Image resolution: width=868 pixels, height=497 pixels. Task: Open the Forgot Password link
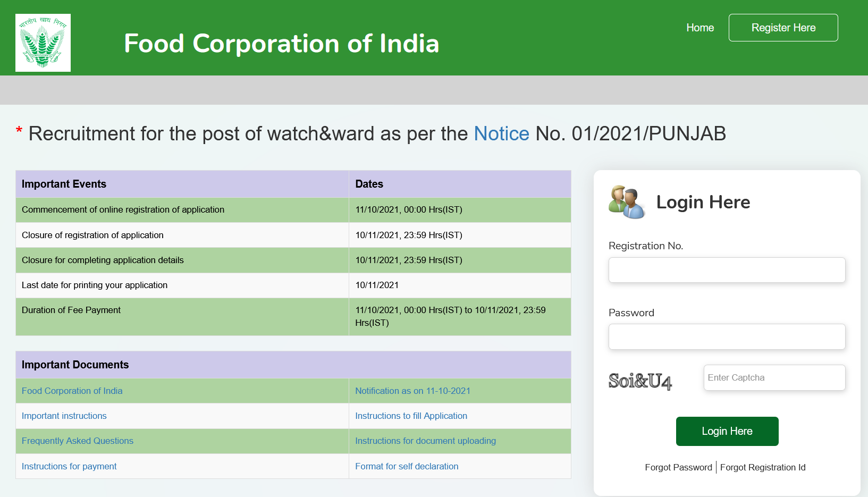click(678, 467)
